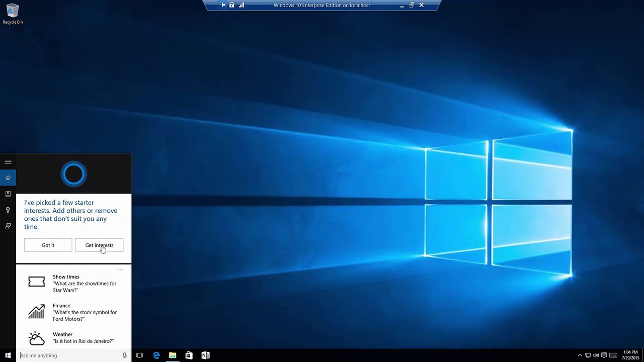This screenshot has width=644, height=362.
Task: Open the network status tray icon
Action: tap(588, 355)
